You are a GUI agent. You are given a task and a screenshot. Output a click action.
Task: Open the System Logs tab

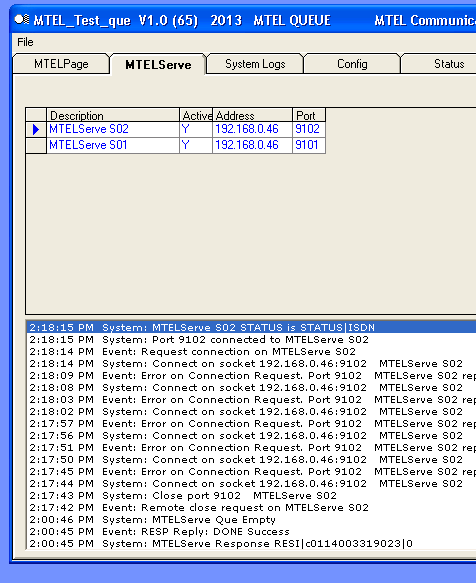[255, 64]
